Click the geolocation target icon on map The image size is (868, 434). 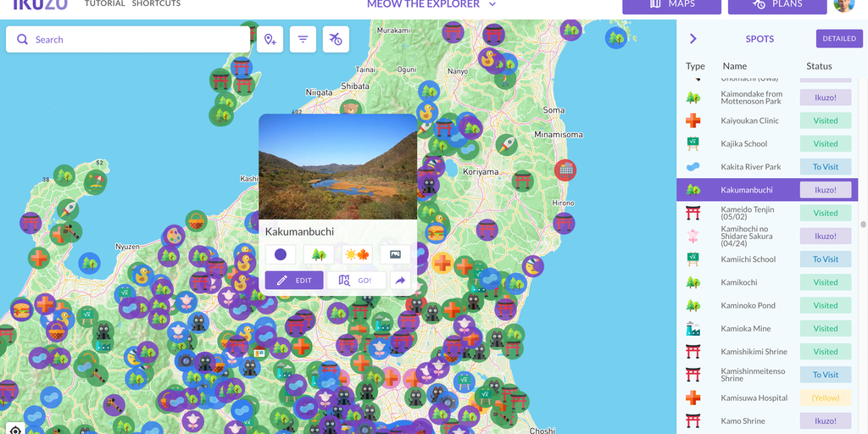click(15, 429)
